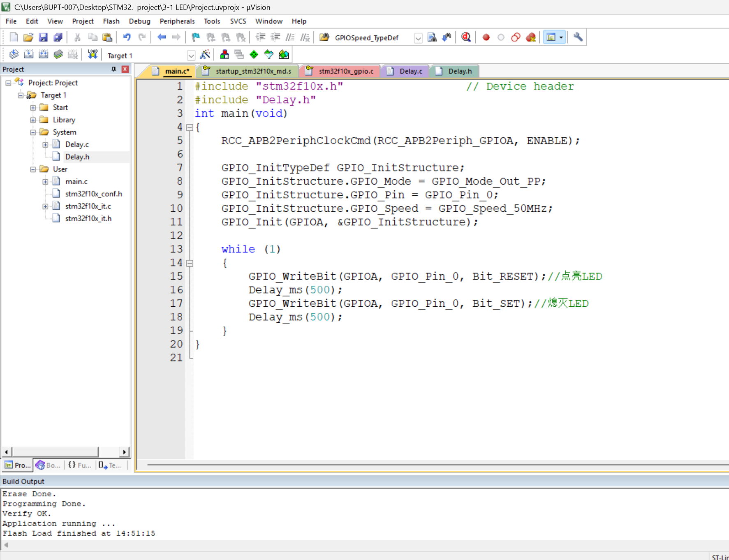Collapse the System folder group
This screenshot has height=560, width=729.
click(x=33, y=132)
